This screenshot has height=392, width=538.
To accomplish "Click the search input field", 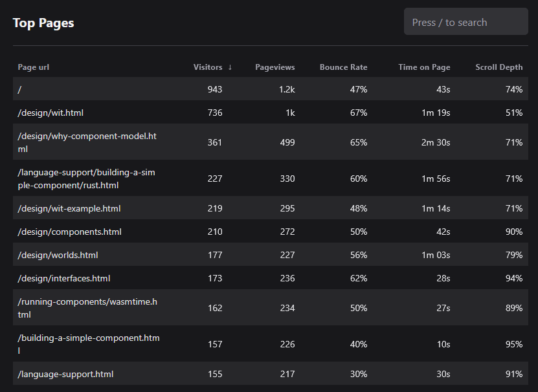I will [465, 22].
